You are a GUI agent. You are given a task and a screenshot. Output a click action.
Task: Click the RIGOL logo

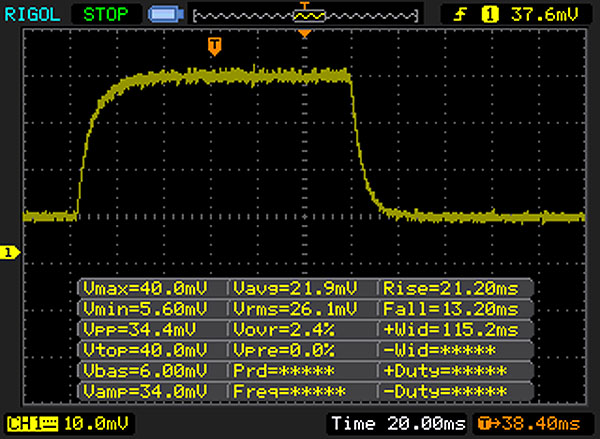[32, 15]
